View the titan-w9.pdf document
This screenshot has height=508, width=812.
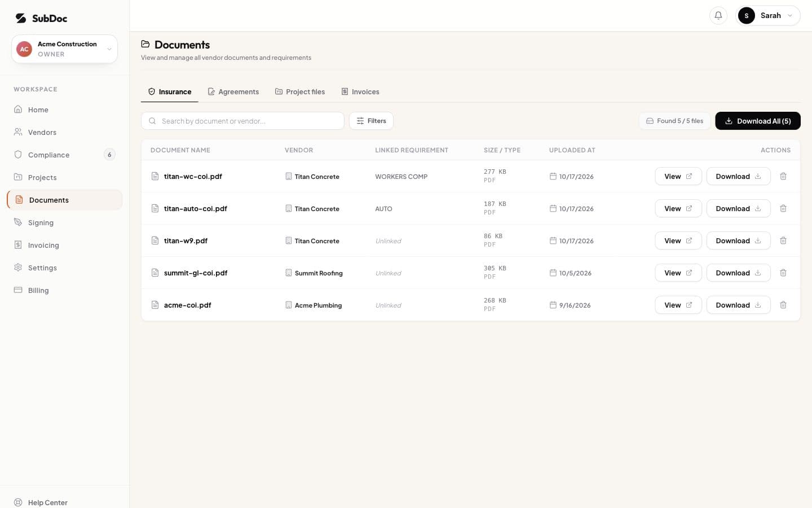678,240
